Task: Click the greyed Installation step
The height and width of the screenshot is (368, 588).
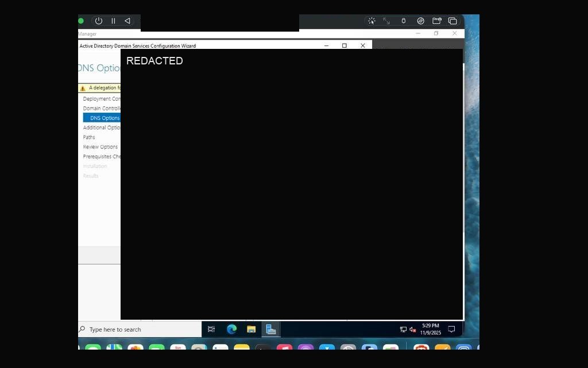Action: tap(95, 166)
